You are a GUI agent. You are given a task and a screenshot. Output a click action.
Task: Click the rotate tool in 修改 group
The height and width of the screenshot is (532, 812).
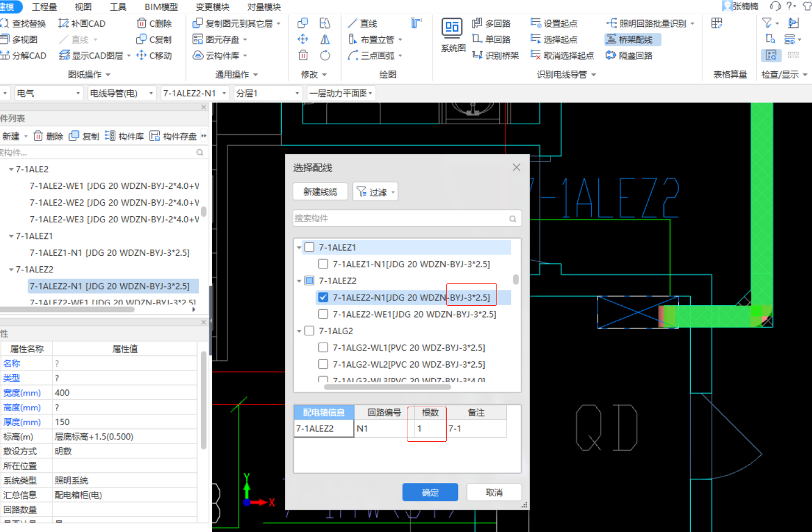click(x=325, y=56)
